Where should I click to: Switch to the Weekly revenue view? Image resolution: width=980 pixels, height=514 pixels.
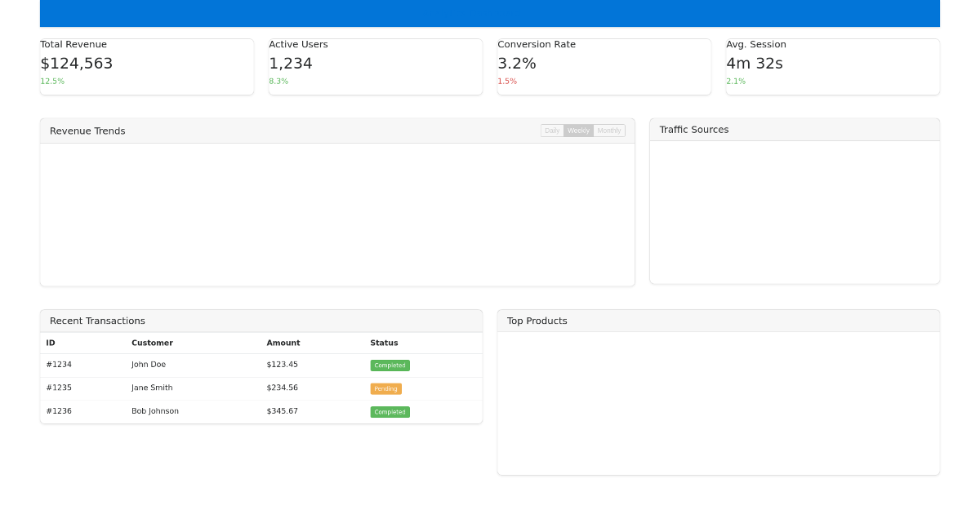click(578, 130)
